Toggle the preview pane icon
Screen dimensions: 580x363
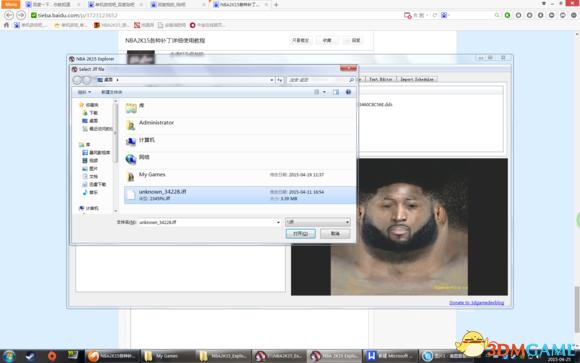tap(335, 92)
